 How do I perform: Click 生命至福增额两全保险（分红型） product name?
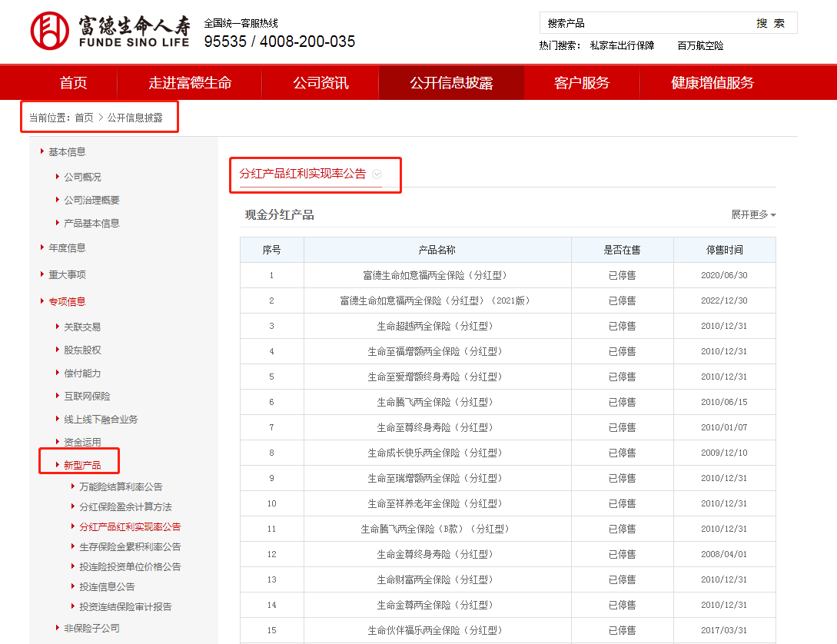point(434,351)
